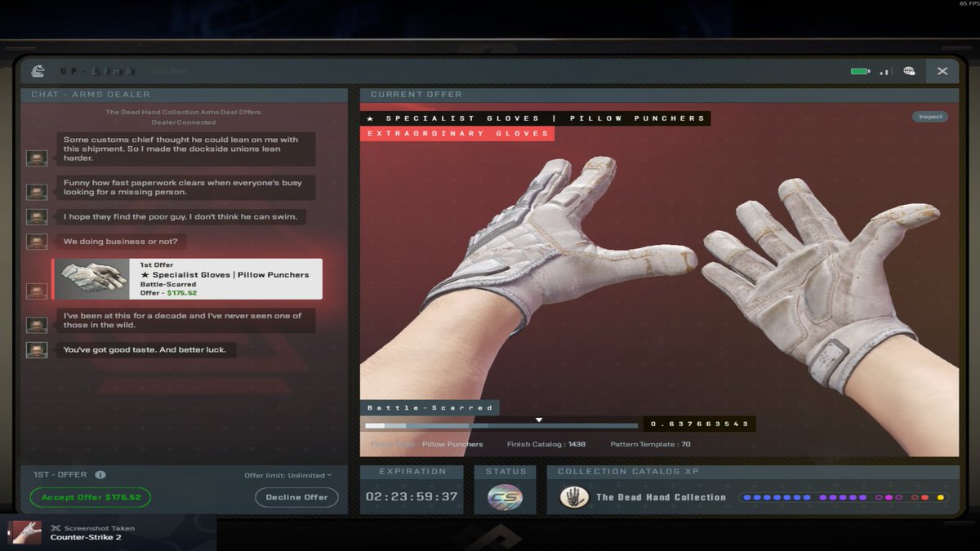Open the Offer limit Unlimited dropdown
Viewport: 980px width, 551px height.
[x=288, y=475]
